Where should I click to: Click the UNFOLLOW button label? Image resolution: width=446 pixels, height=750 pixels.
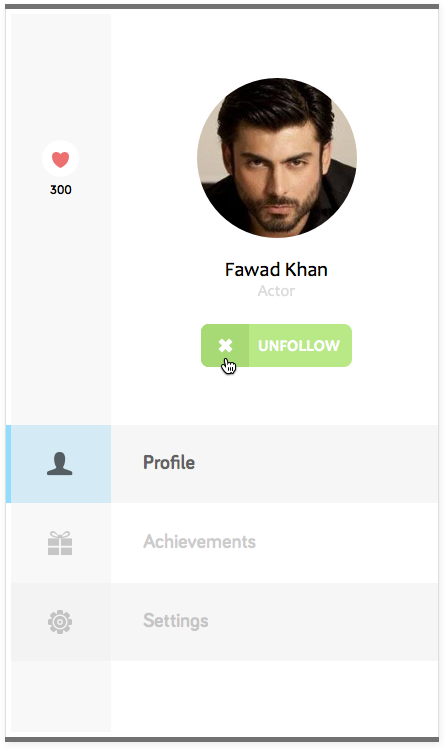pyautogui.click(x=299, y=346)
